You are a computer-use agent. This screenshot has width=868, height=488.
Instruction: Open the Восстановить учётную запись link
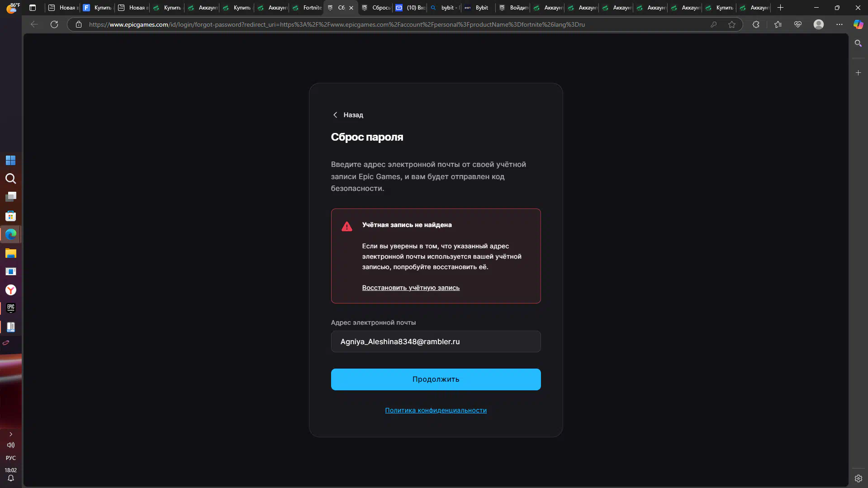click(x=411, y=288)
